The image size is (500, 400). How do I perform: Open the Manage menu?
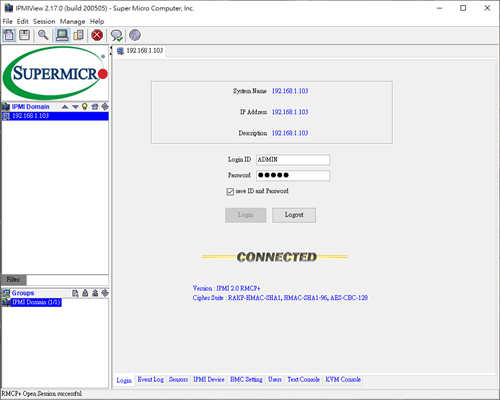click(x=72, y=21)
